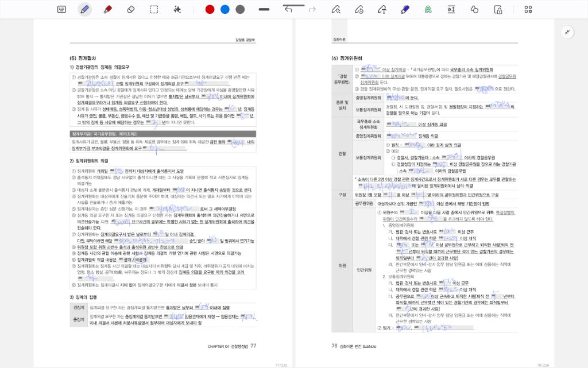Viewport: 588px width, 368px height.
Task: Pick the red color swatch
Action: [x=210, y=9]
